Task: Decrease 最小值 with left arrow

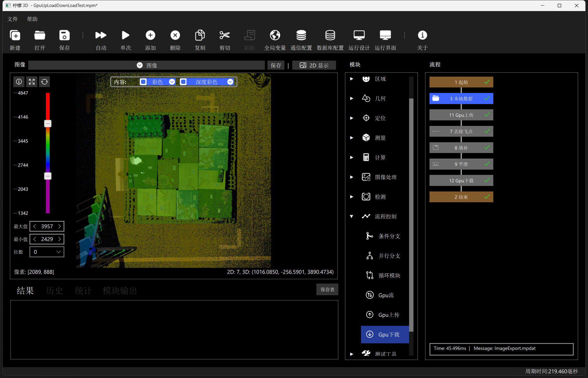Action: pos(35,239)
